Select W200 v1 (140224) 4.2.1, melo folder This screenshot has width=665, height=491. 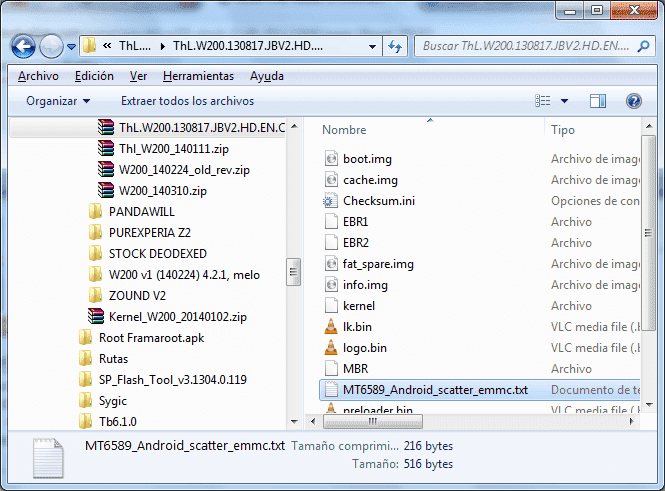tap(174, 275)
